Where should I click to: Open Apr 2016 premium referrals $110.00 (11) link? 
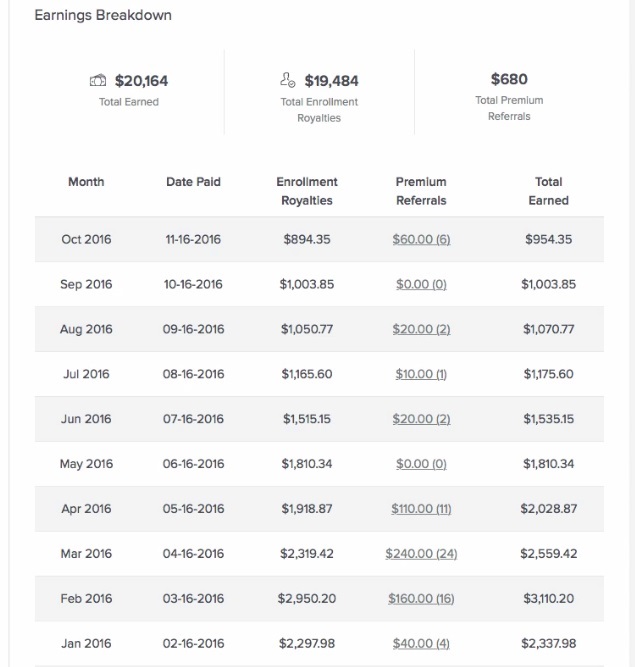[x=421, y=509]
